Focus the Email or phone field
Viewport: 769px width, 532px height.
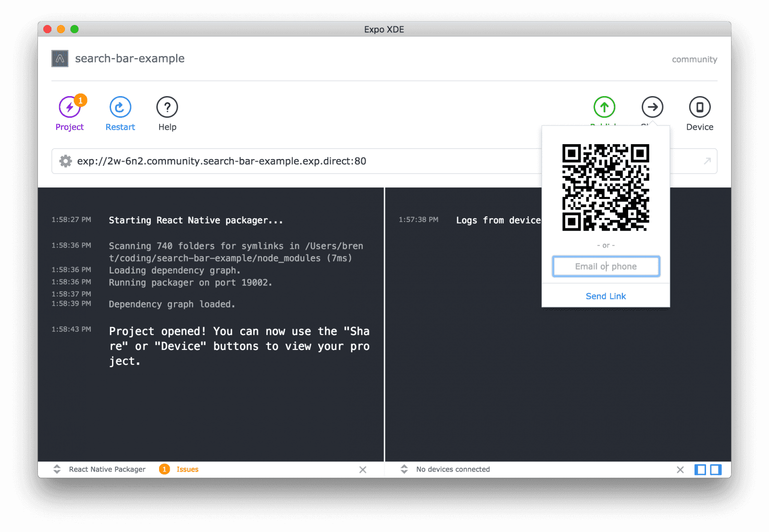[606, 266]
